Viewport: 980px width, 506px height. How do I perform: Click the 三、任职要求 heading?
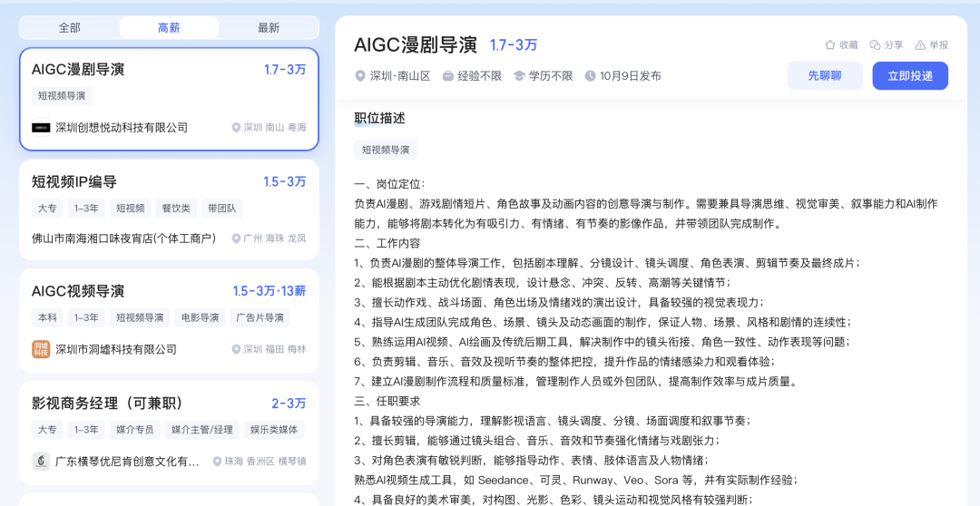pos(387,401)
